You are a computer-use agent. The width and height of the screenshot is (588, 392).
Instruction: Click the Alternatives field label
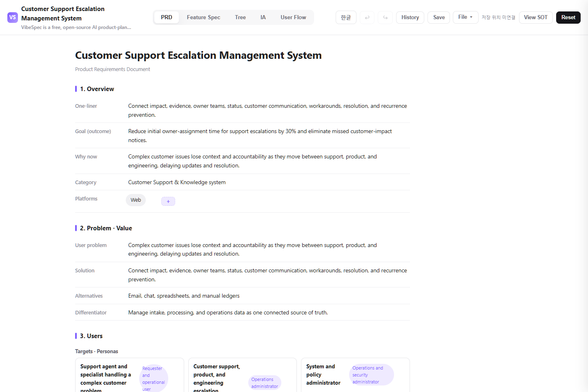[x=89, y=296]
